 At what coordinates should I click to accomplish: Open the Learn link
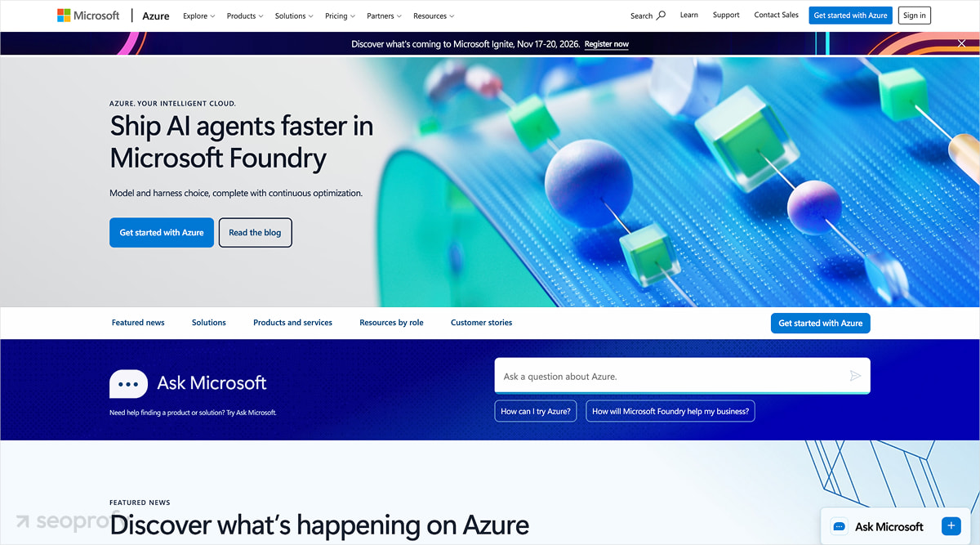click(689, 15)
